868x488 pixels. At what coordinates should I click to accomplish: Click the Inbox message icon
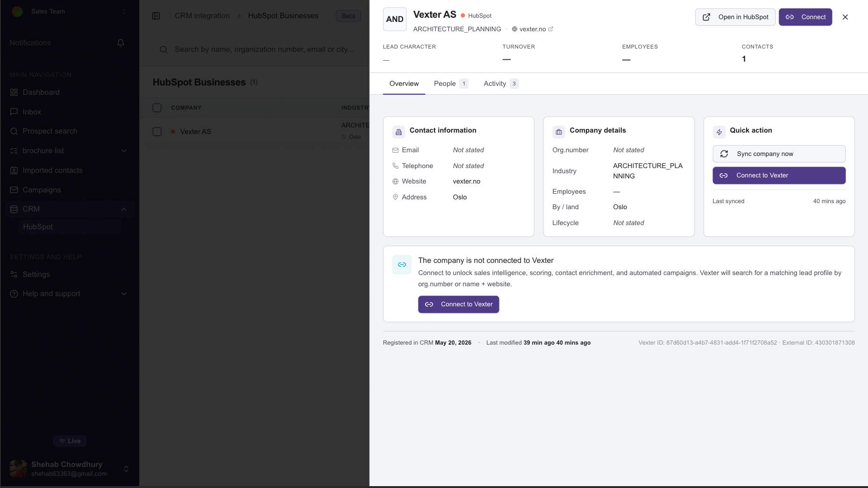(14, 112)
